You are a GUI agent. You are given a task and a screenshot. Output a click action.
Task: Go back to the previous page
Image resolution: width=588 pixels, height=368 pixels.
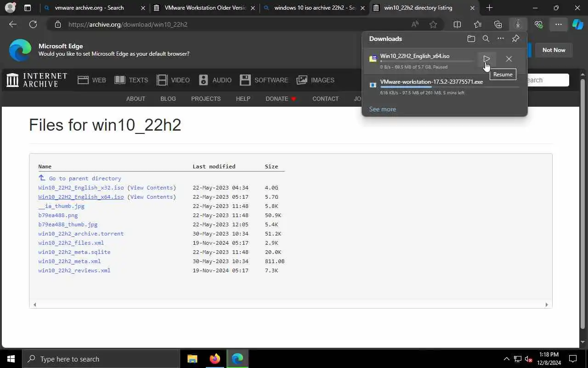click(13, 24)
